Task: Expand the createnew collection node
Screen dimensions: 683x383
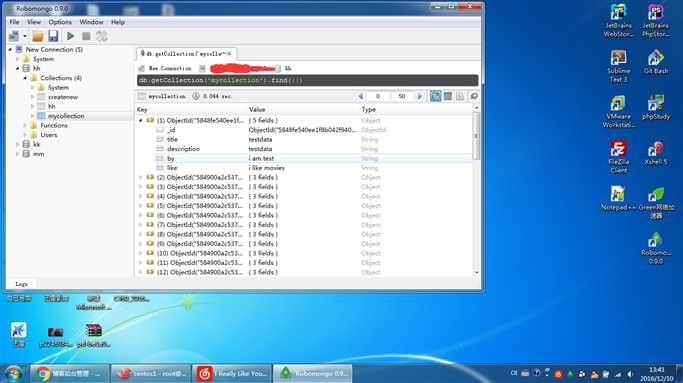Action: [x=33, y=97]
